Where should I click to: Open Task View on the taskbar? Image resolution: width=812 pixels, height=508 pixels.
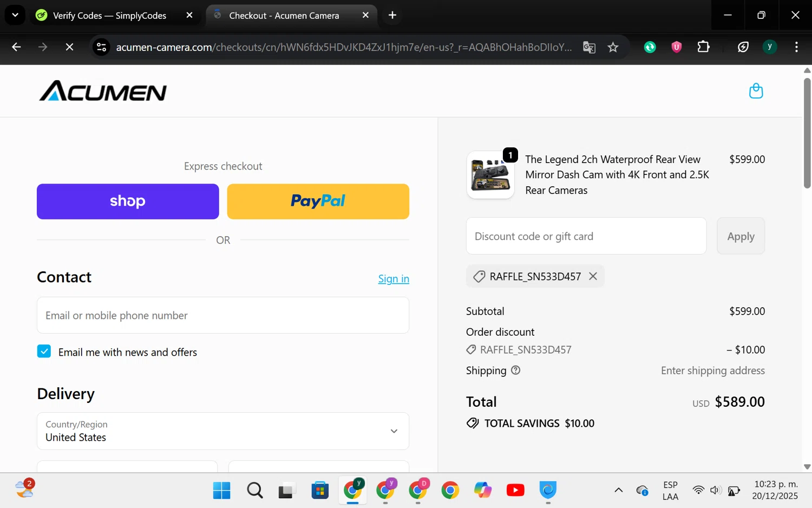tap(287, 490)
